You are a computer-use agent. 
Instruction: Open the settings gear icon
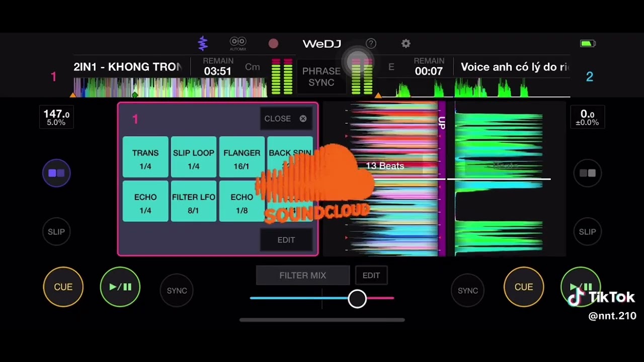pos(406,44)
